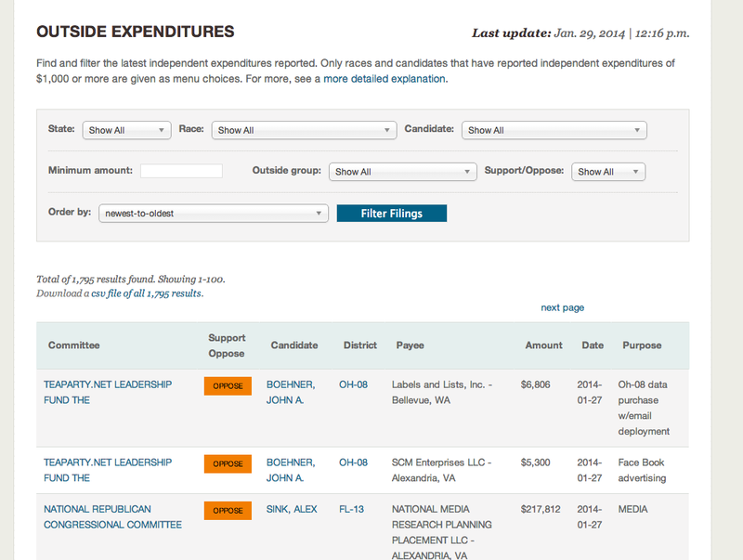
Task: Open the Candidate dropdown menu
Action: click(x=554, y=130)
